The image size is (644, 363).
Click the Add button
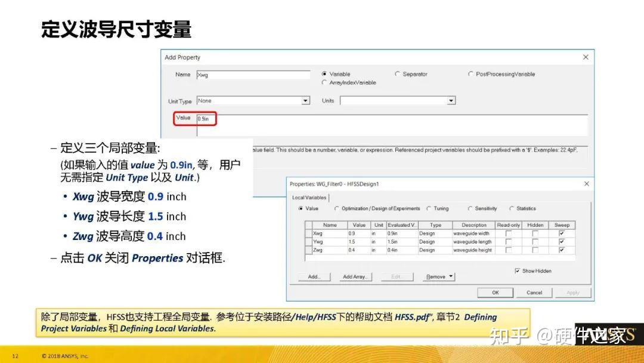314,276
